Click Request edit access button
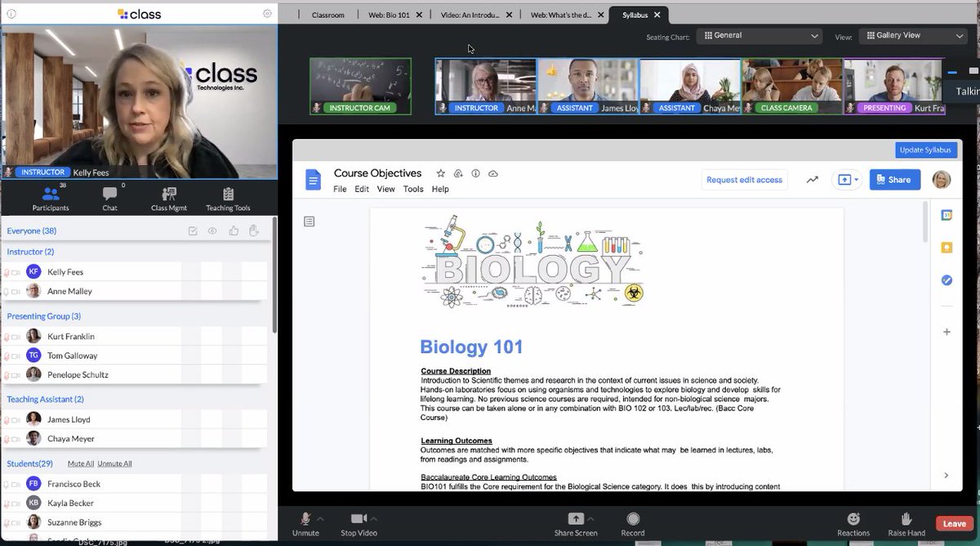This screenshot has width=980, height=546. pyautogui.click(x=744, y=180)
